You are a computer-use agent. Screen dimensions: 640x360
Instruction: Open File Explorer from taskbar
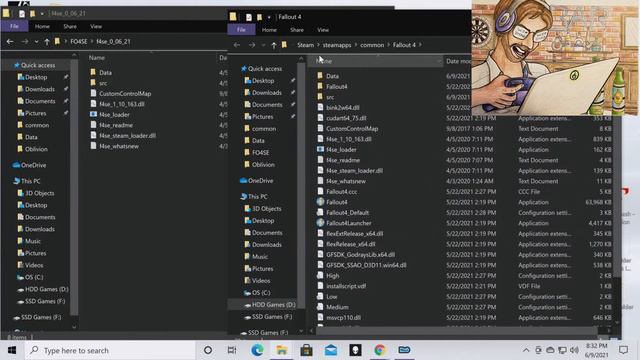[282, 350]
